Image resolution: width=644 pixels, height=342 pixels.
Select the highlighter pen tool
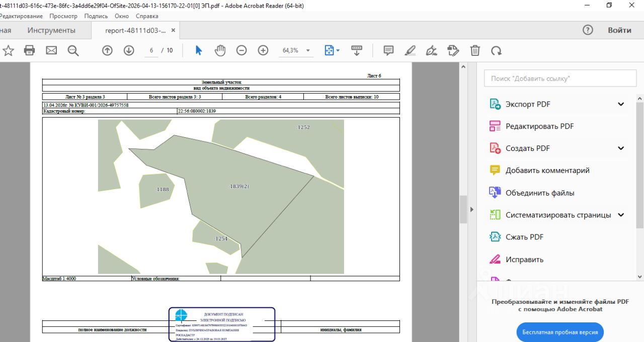pyautogui.click(x=410, y=50)
